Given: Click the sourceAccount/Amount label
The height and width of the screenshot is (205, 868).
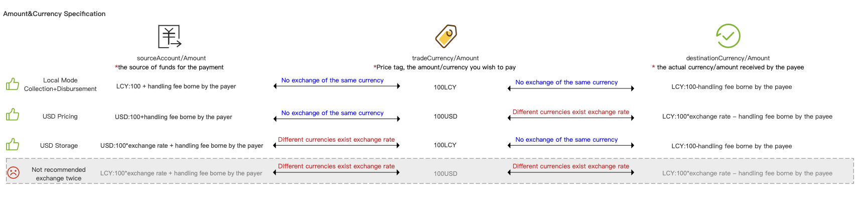Looking at the screenshot, I should click(x=172, y=58).
